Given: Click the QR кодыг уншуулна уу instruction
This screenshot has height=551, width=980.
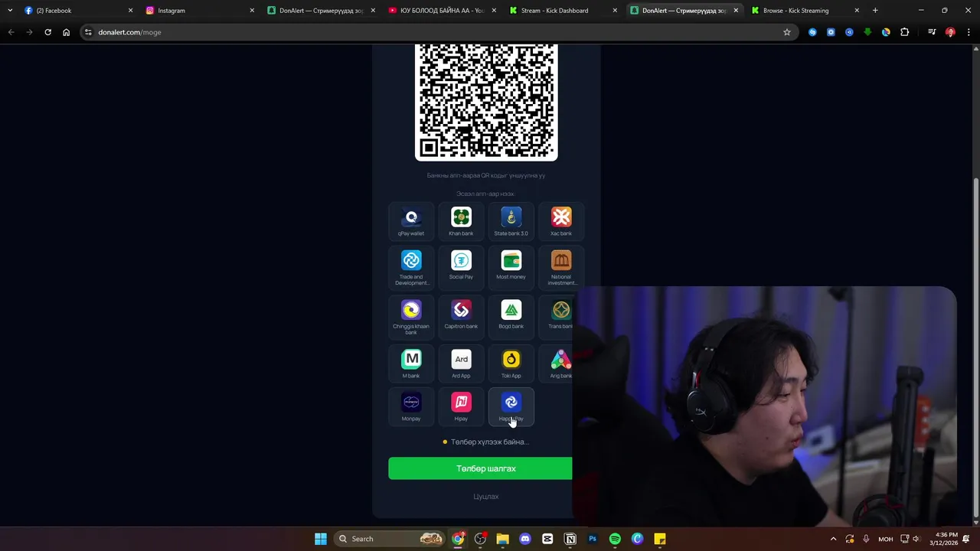Looking at the screenshot, I should click(485, 175).
